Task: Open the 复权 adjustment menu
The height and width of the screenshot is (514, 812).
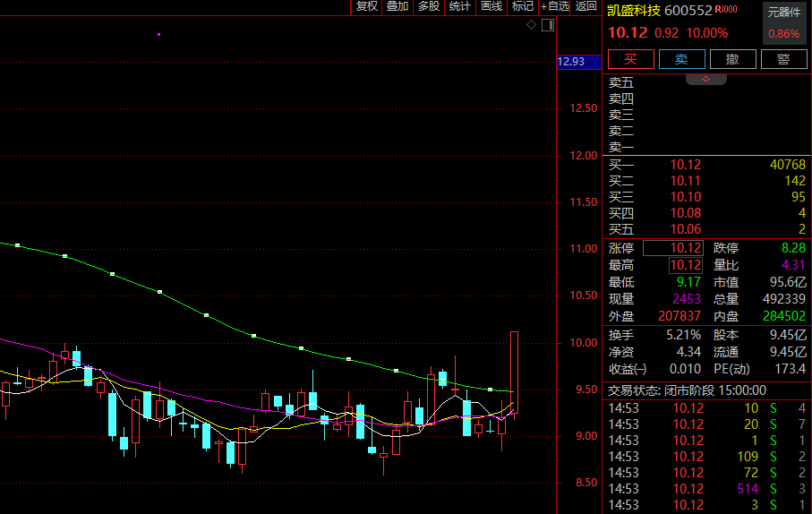Action: pos(367,6)
